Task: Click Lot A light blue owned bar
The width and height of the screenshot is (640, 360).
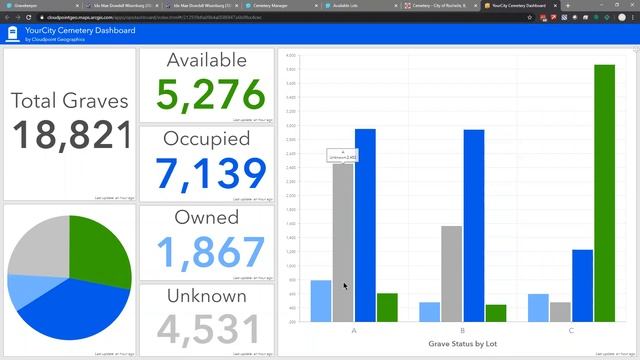Action: (x=321, y=301)
